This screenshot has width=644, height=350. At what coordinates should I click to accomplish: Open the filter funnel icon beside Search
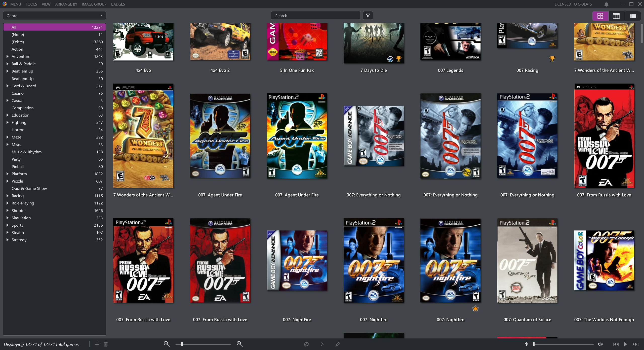pyautogui.click(x=368, y=16)
